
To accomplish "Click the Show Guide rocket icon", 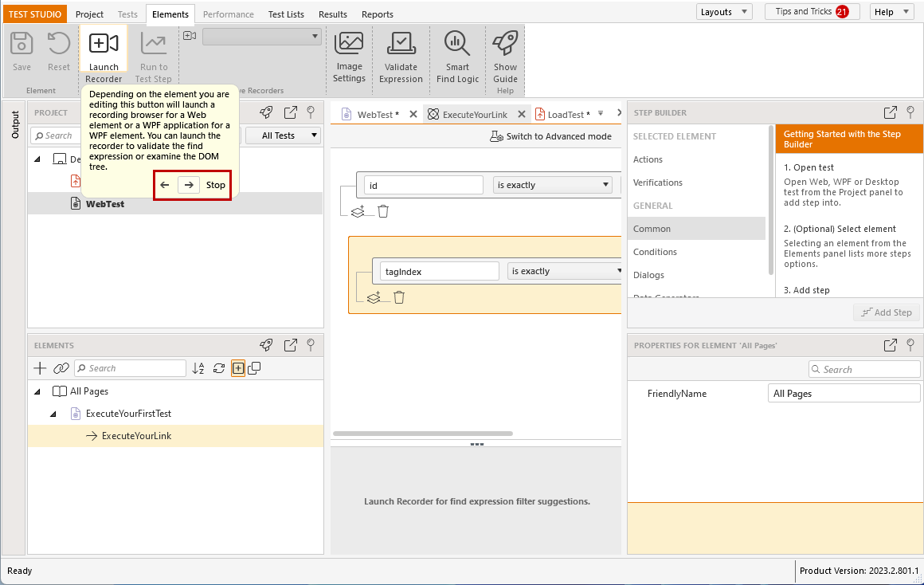I will click(x=505, y=43).
